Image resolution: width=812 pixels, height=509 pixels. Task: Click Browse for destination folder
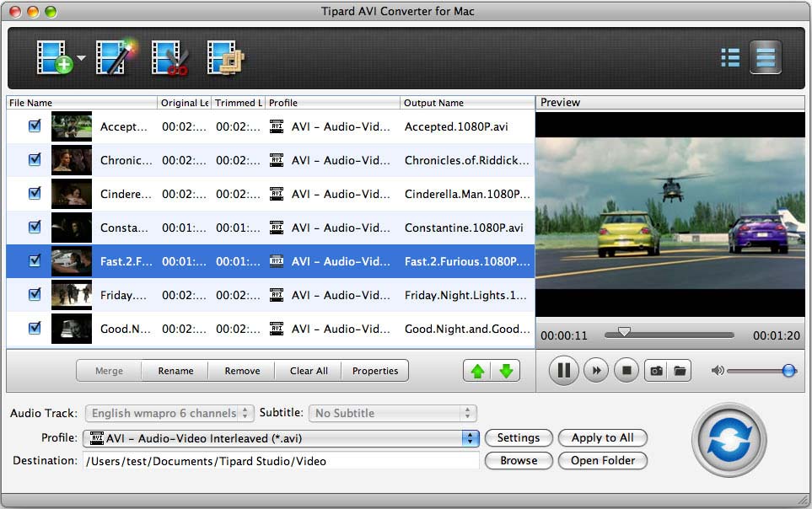click(x=519, y=460)
